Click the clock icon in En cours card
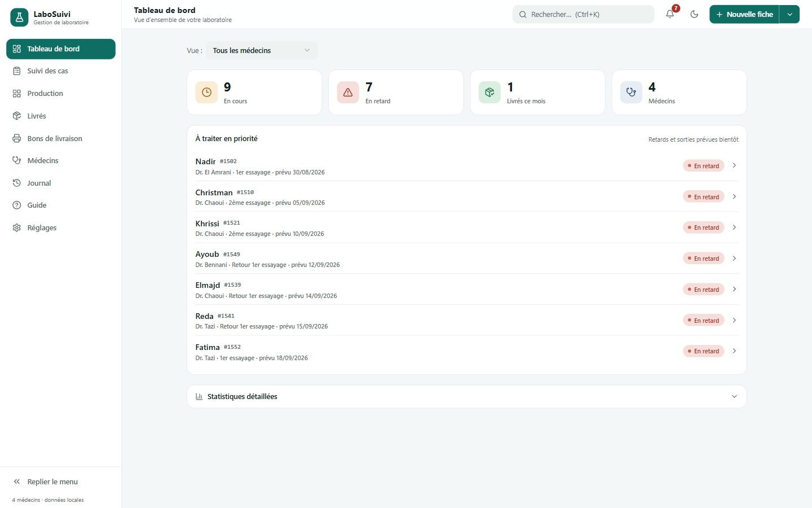This screenshot has width=812, height=508. [206, 93]
